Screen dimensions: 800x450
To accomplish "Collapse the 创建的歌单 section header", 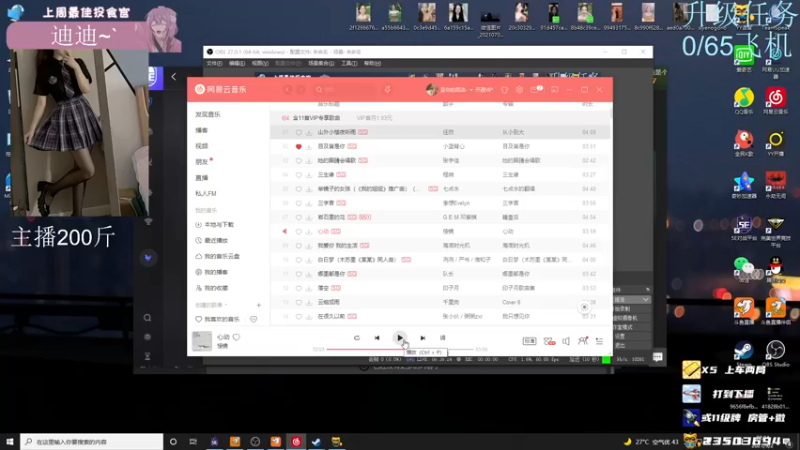I will (x=210, y=305).
